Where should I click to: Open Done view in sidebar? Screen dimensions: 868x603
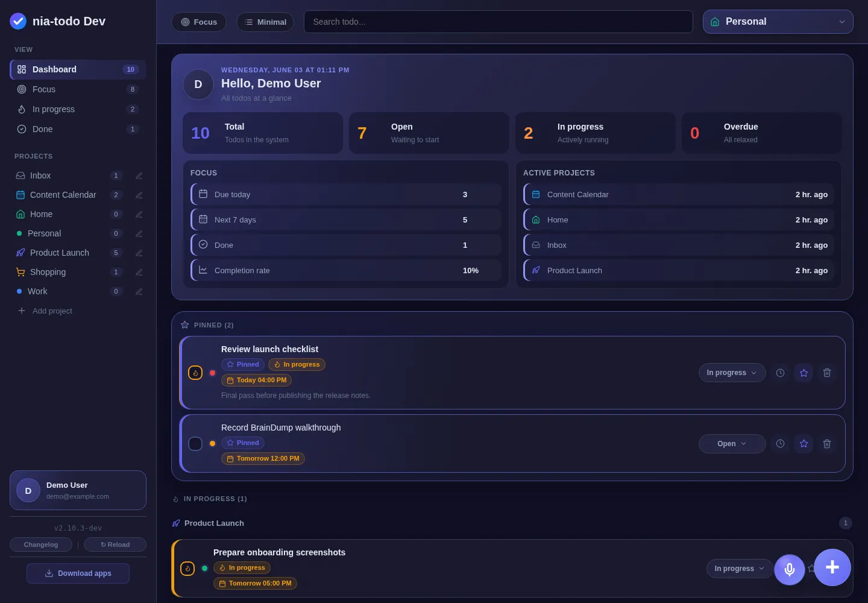click(78, 129)
